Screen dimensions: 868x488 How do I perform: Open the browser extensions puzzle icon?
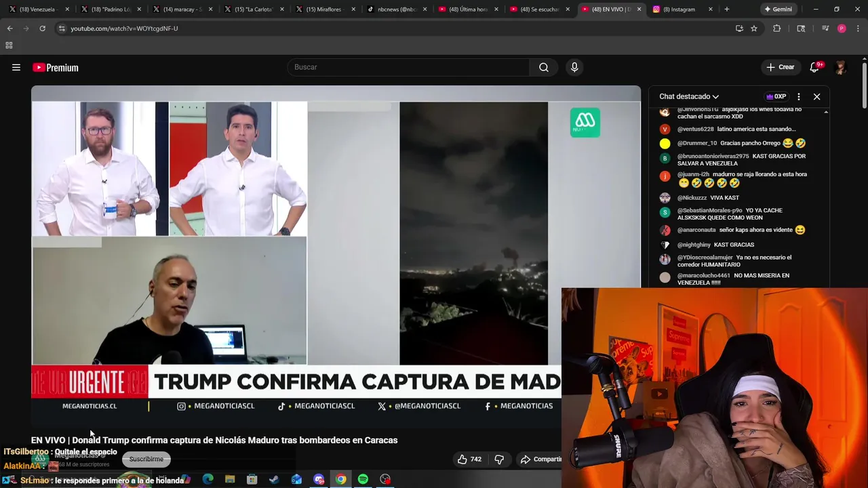tap(776, 28)
